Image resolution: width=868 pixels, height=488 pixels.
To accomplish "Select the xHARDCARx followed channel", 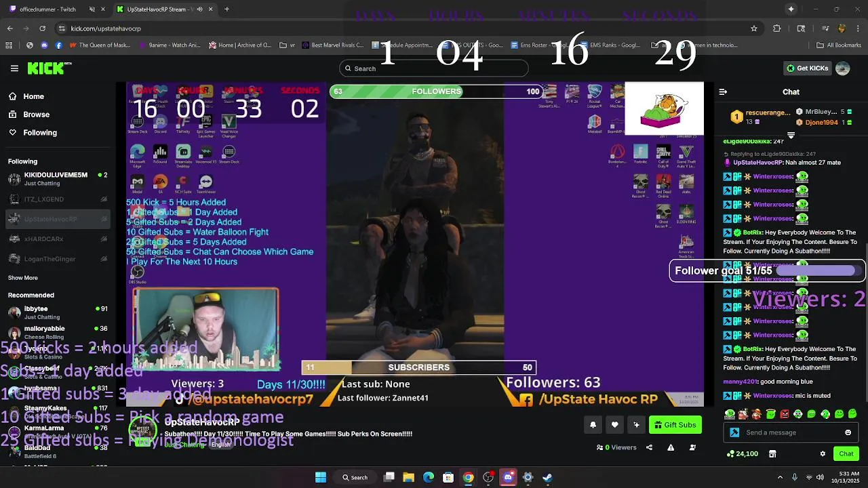I will coord(58,239).
